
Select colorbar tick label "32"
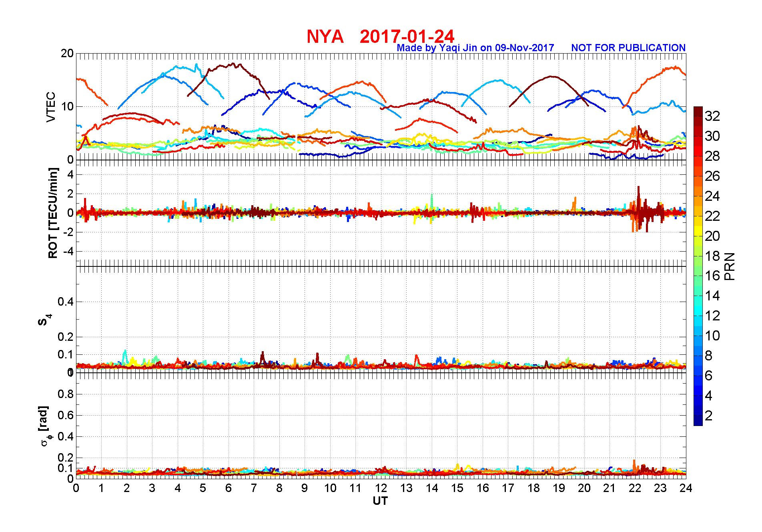712,116
